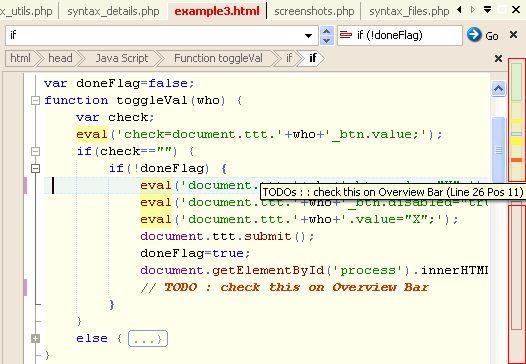Screen dimensions: 526x364
Task: Select the Java Script breadcrumb
Action: click(x=122, y=58)
